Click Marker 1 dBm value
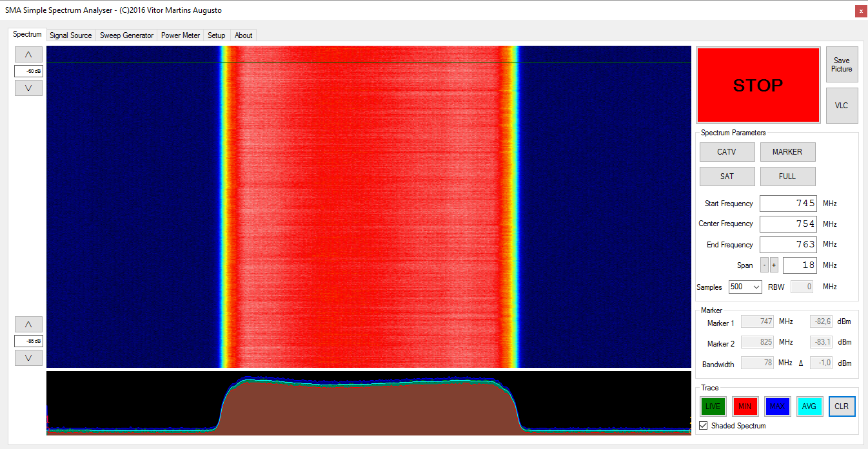 pos(821,321)
